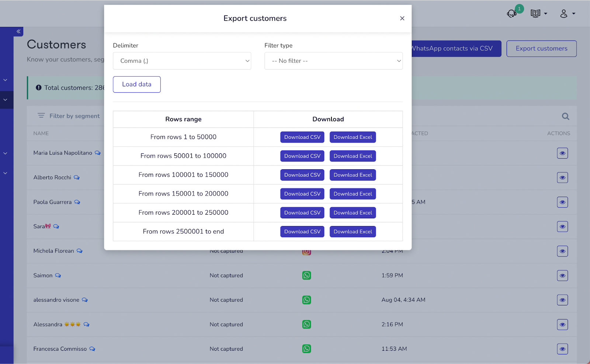
Task: View Maria Luisa Napolitano using eye icon
Action: point(562,153)
